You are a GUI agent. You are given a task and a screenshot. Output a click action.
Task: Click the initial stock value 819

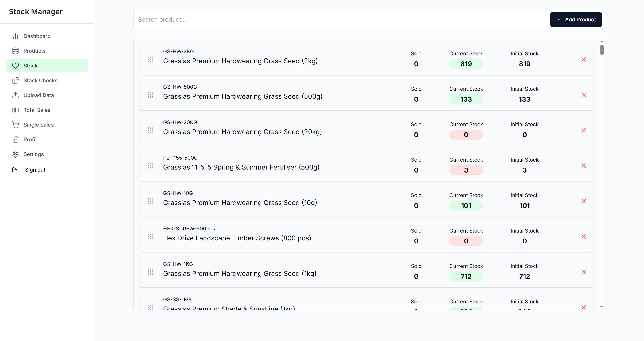coord(524,64)
